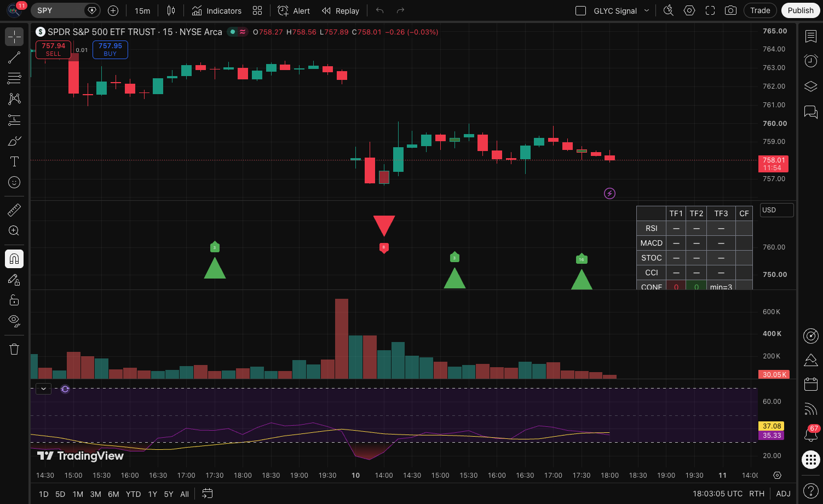
Task: Start bar Replay mode
Action: click(340, 10)
